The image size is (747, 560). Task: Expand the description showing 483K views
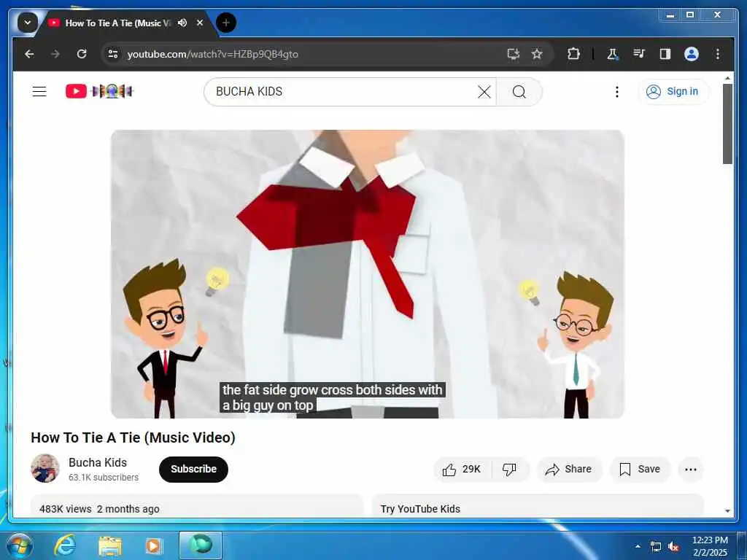[x=197, y=506]
